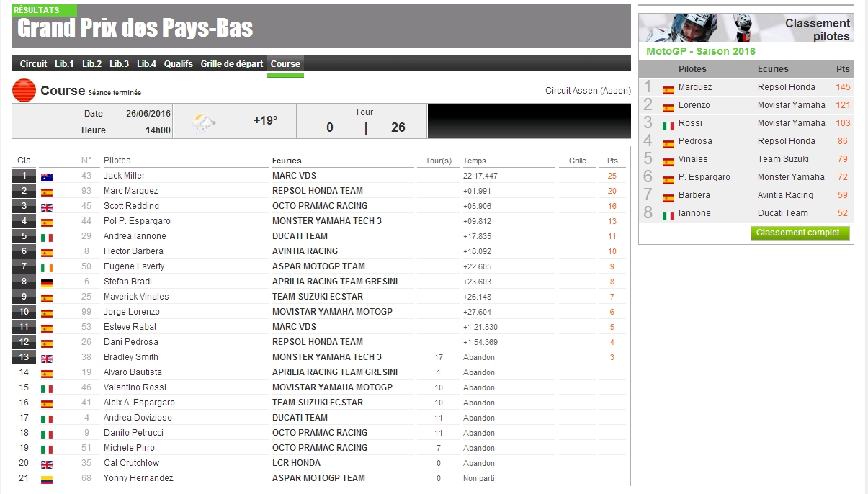Click the Grand Prix des Pays-Bas title
Image resolution: width=868 pixels, height=494 pixels.
click(135, 29)
